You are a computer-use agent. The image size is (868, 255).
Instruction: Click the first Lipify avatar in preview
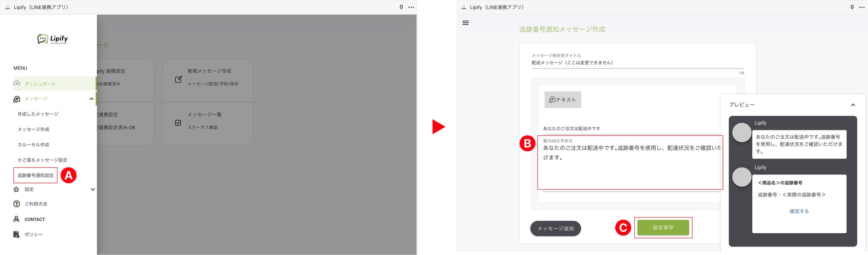coord(742,133)
